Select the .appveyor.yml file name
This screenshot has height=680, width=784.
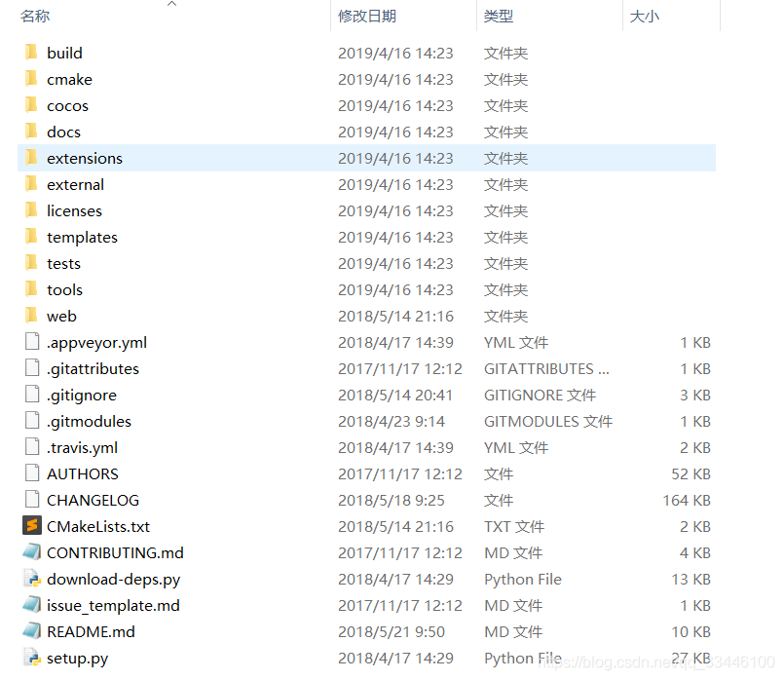coord(97,343)
